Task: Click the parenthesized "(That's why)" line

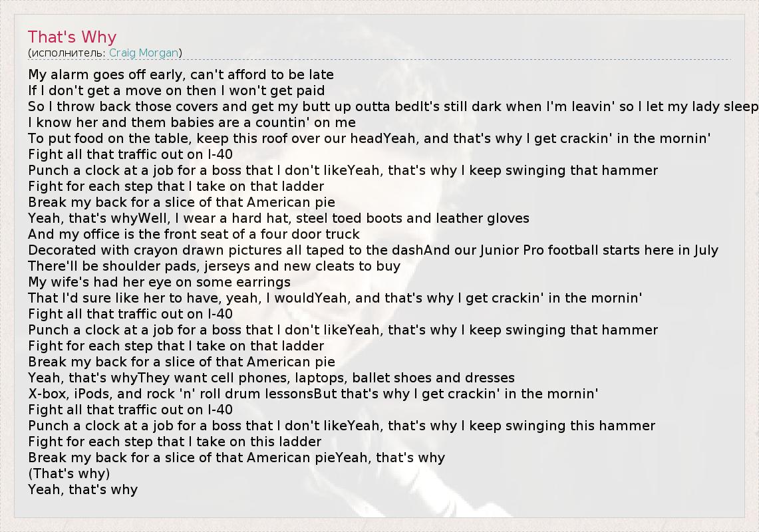Action: (69, 473)
